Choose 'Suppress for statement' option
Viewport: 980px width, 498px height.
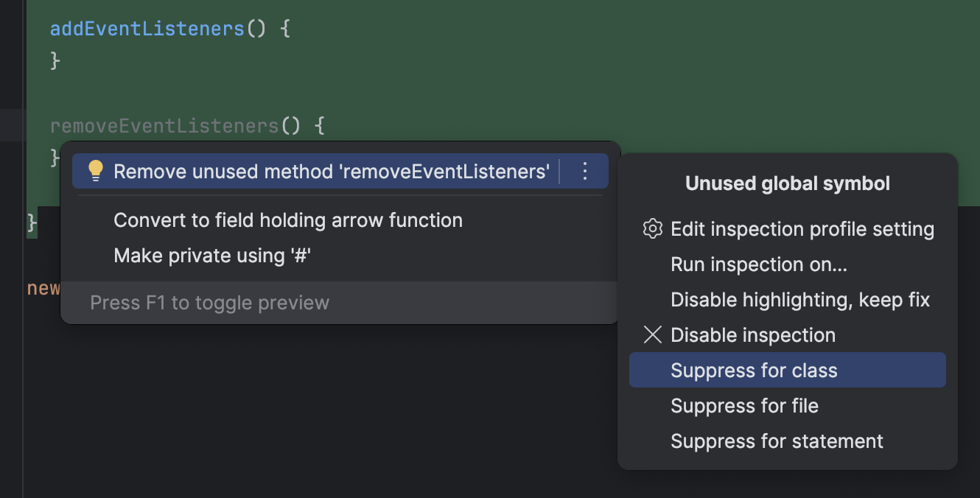click(x=776, y=441)
